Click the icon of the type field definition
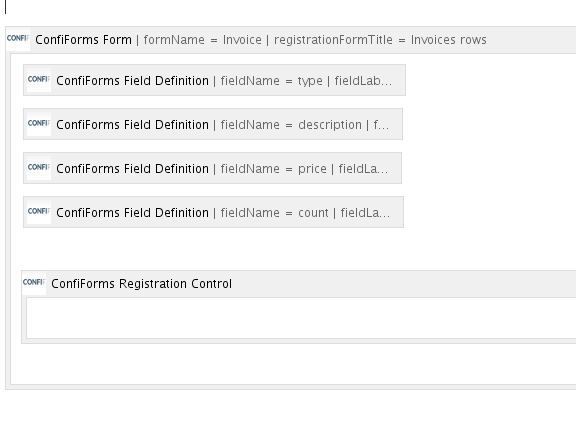 coord(39,79)
